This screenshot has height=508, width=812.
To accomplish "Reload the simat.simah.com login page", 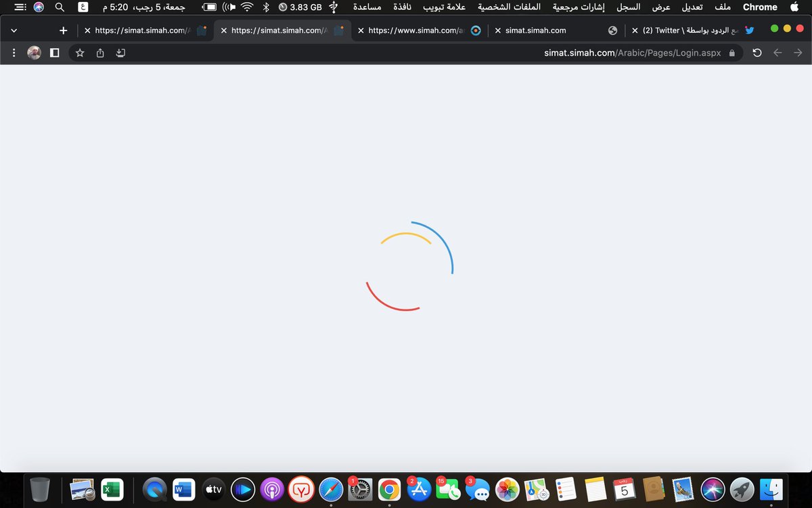I will click(757, 53).
